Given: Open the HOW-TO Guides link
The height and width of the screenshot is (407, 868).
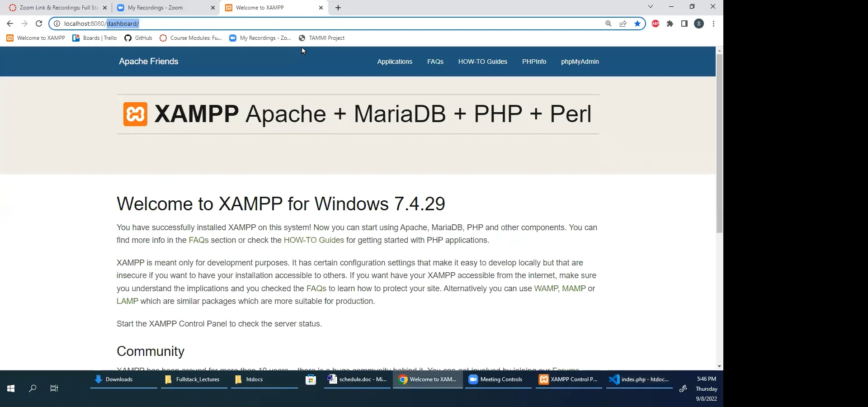Looking at the screenshot, I should click(482, 62).
